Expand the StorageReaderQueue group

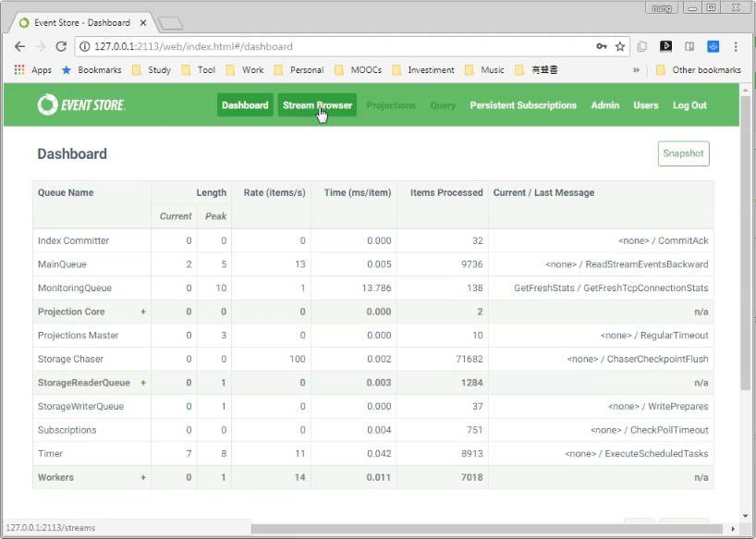point(143,383)
